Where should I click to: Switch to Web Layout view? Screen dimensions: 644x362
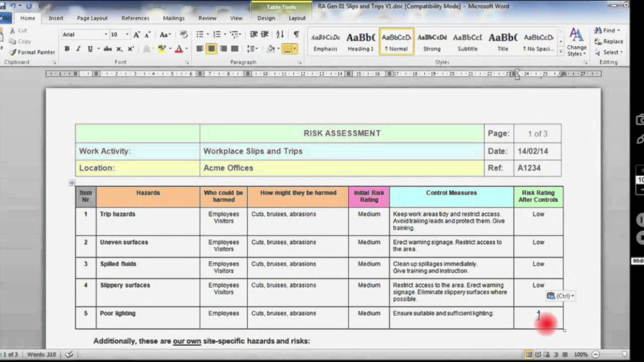(x=547, y=354)
